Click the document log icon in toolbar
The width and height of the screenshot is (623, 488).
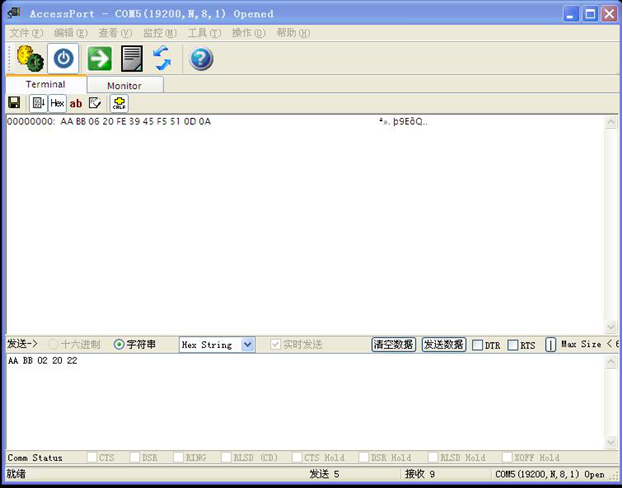131,58
